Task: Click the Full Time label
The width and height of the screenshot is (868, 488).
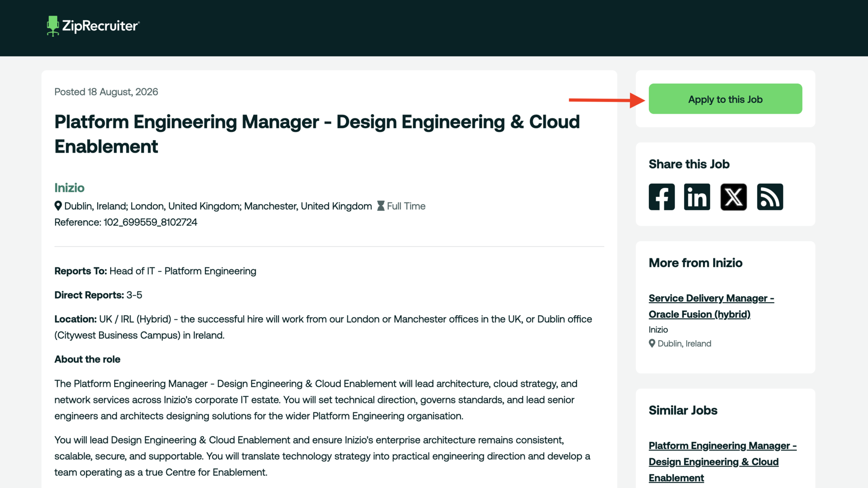Action: (x=406, y=206)
